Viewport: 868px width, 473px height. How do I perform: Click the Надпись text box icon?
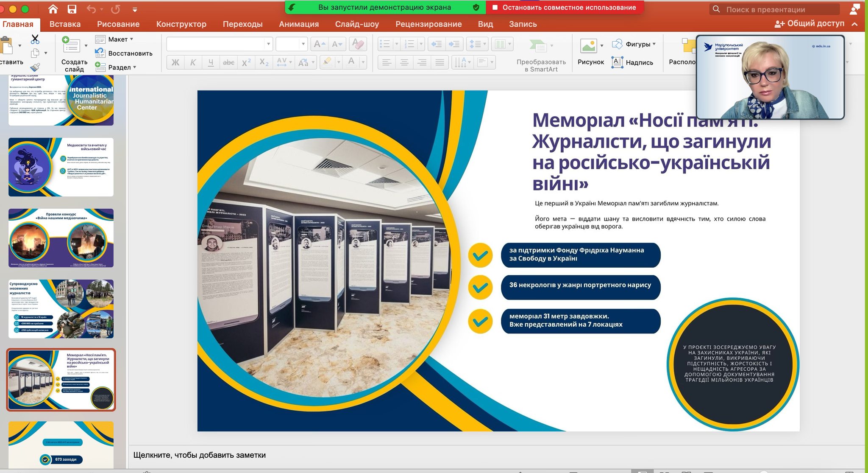pyautogui.click(x=618, y=62)
